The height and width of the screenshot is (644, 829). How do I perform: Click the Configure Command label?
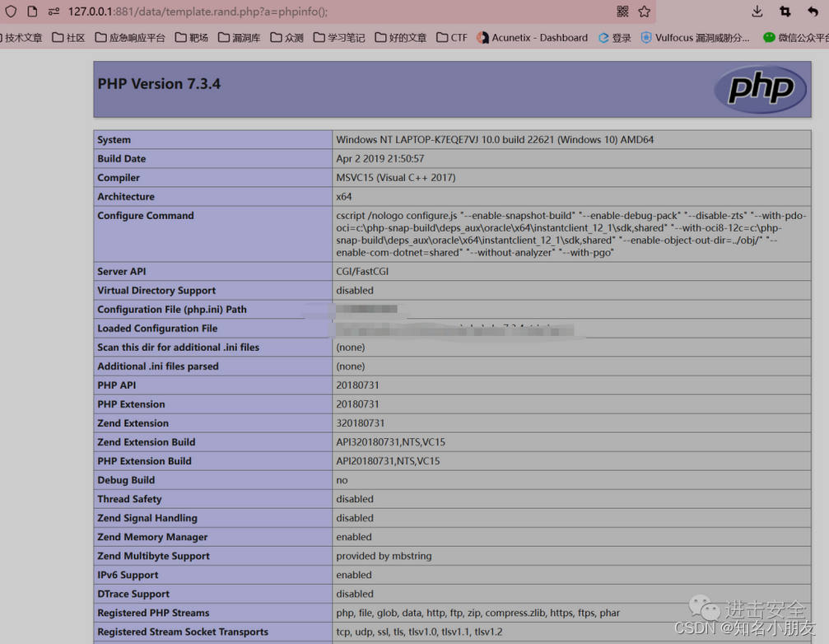146,216
